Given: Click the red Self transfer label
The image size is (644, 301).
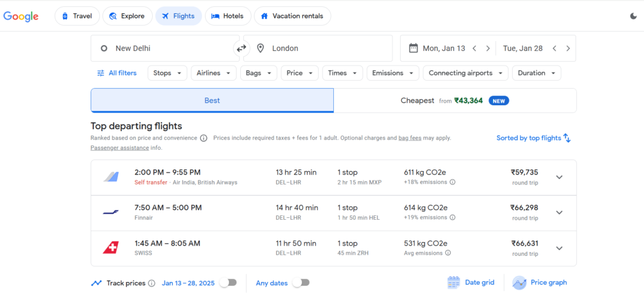Looking at the screenshot, I should click(x=151, y=182).
